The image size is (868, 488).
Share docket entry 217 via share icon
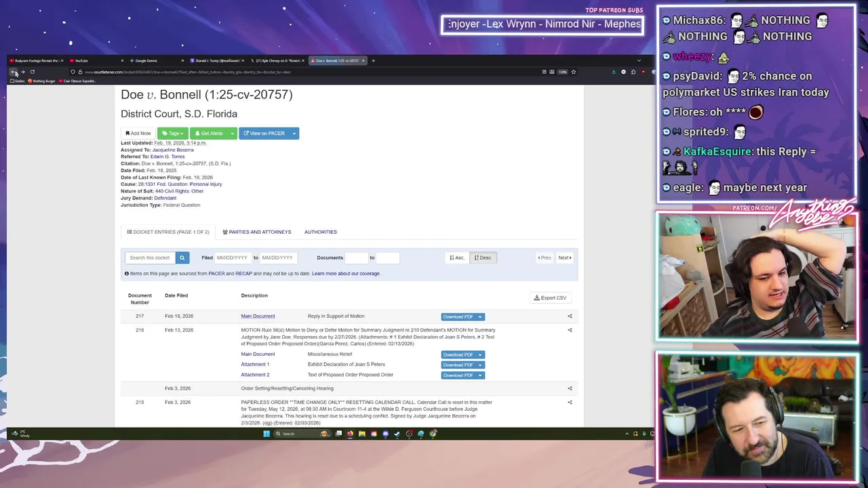tap(570, 316)
